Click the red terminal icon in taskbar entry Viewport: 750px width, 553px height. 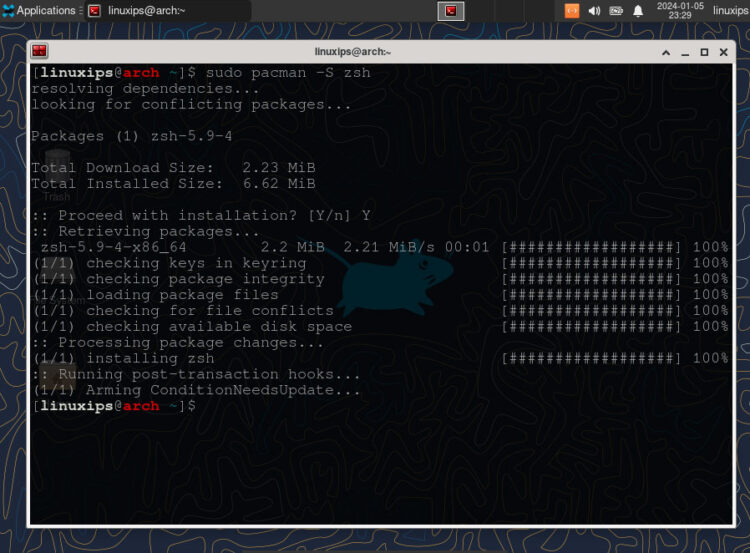(x=95, y=11)
